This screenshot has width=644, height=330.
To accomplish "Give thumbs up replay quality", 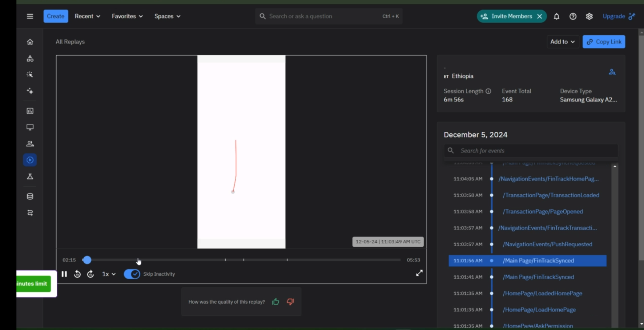I will 276,302.
